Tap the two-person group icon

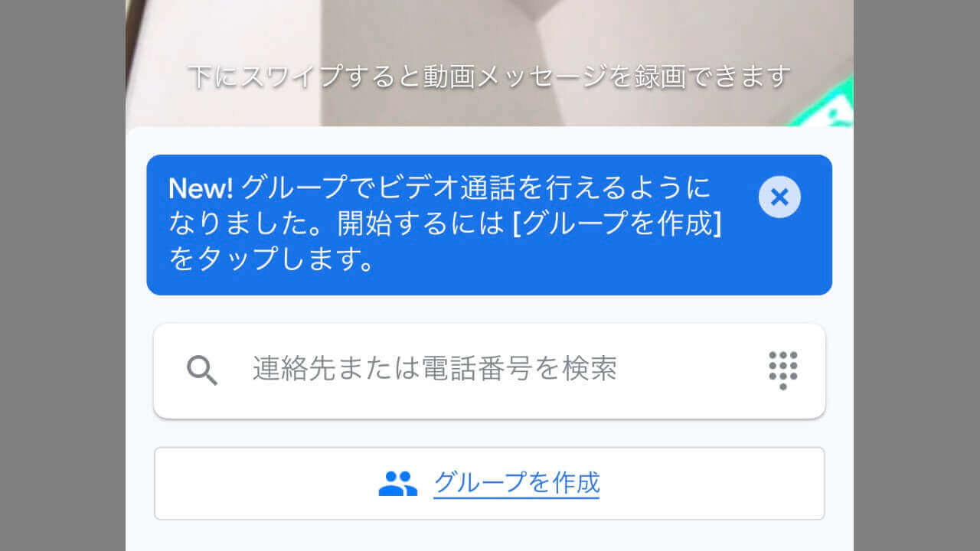(x=398, y=484)
